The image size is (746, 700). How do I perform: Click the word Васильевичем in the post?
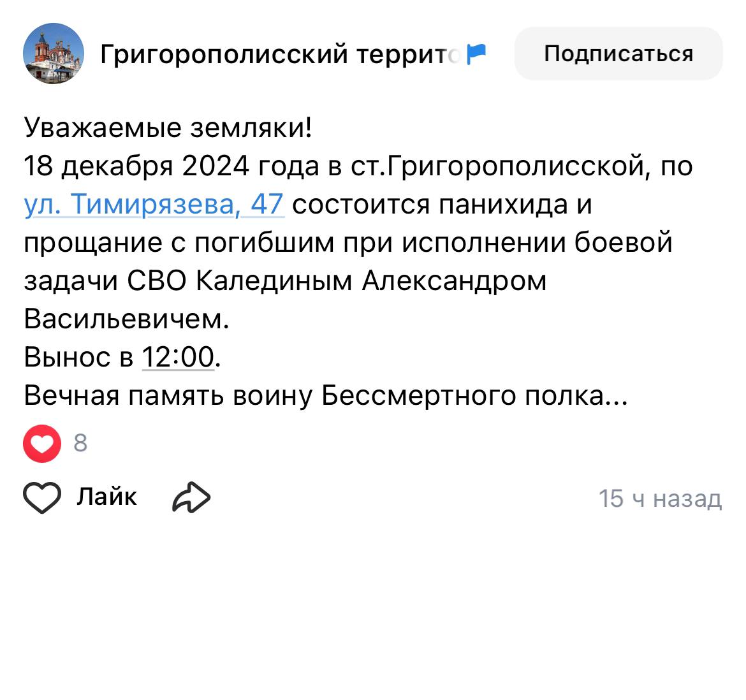click(126, 319)
